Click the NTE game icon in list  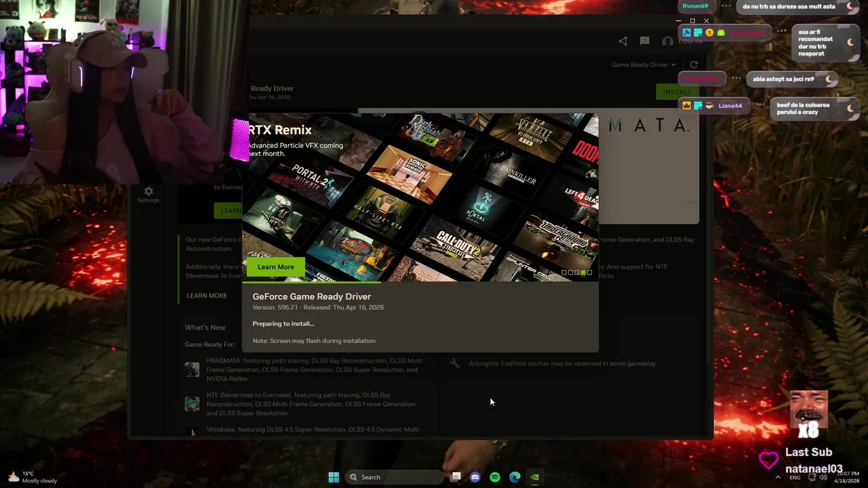(x=193, y=404)
